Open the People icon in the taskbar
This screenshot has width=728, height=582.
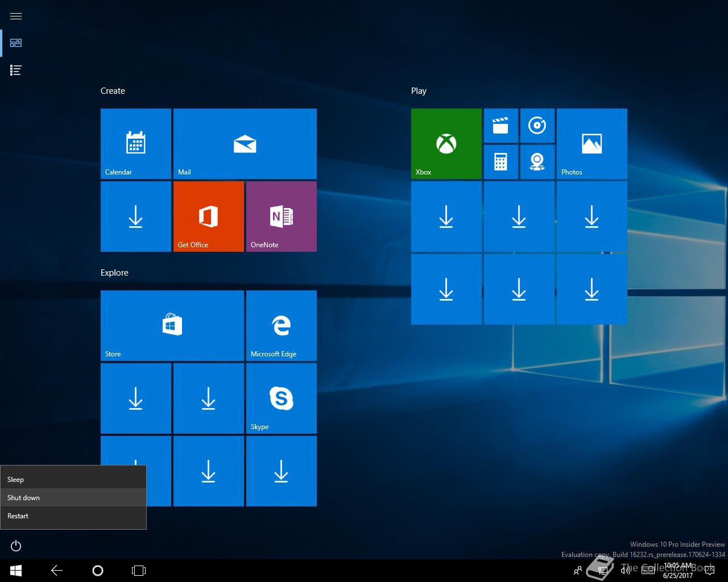578,571
